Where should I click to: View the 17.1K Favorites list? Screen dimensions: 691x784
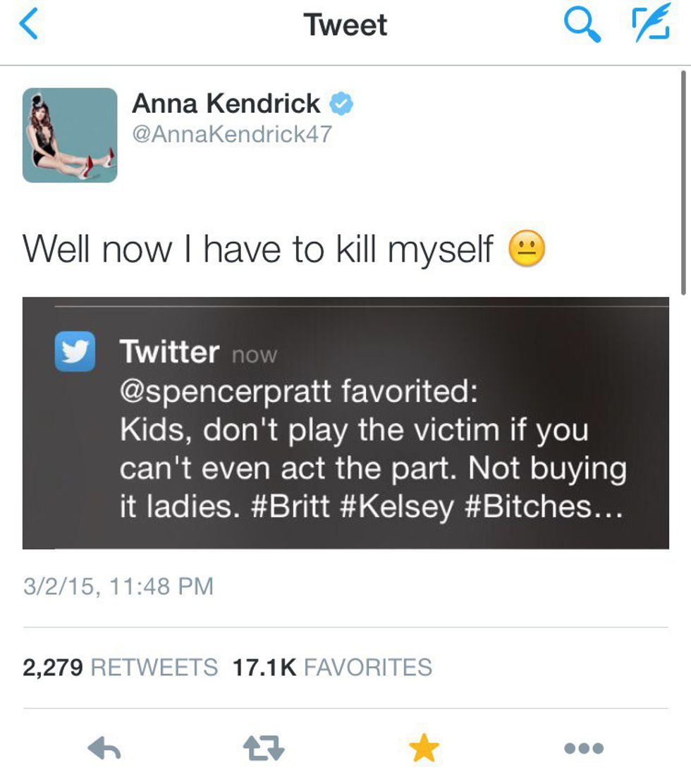point(332,667)
